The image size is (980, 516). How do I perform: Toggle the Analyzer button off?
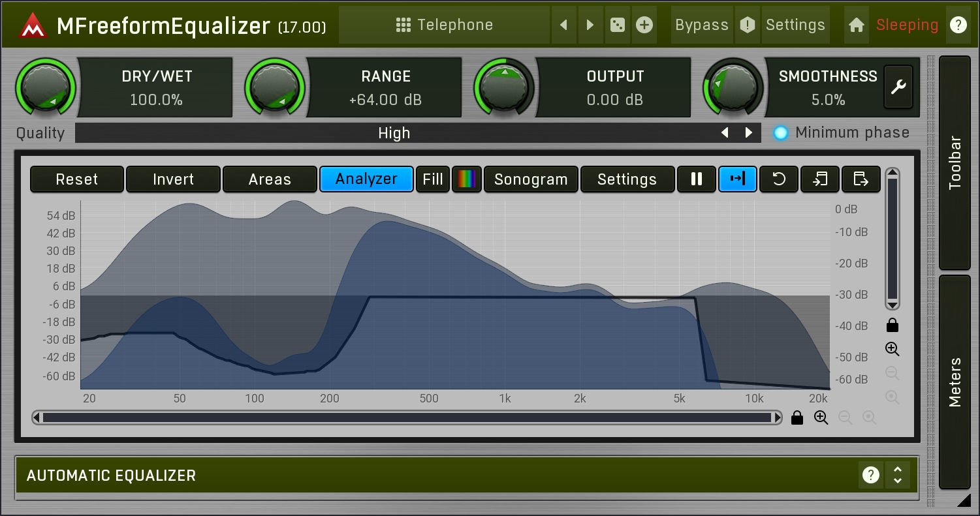[x=366, y=179]
